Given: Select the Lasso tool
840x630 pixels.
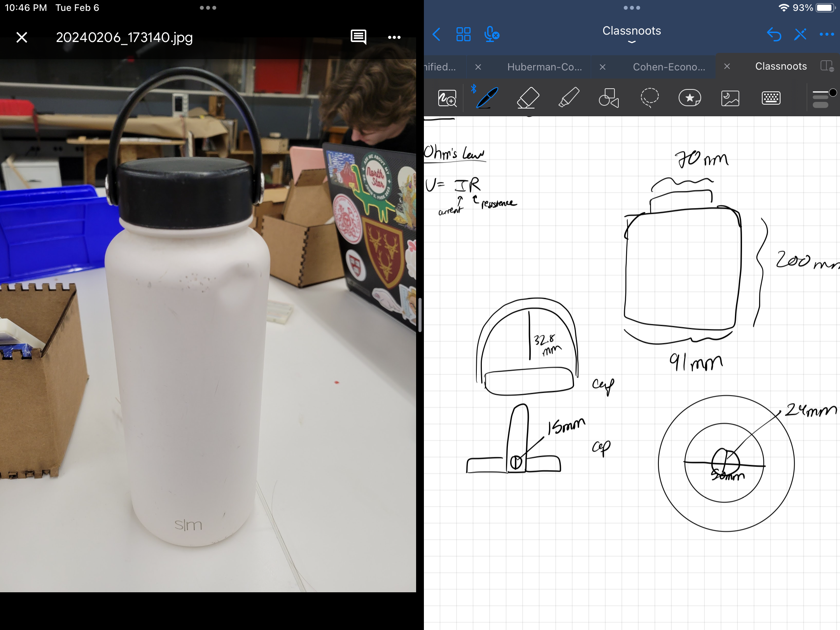Looking at the screenshot, I should pyautogui.click(x=649, y=98).
